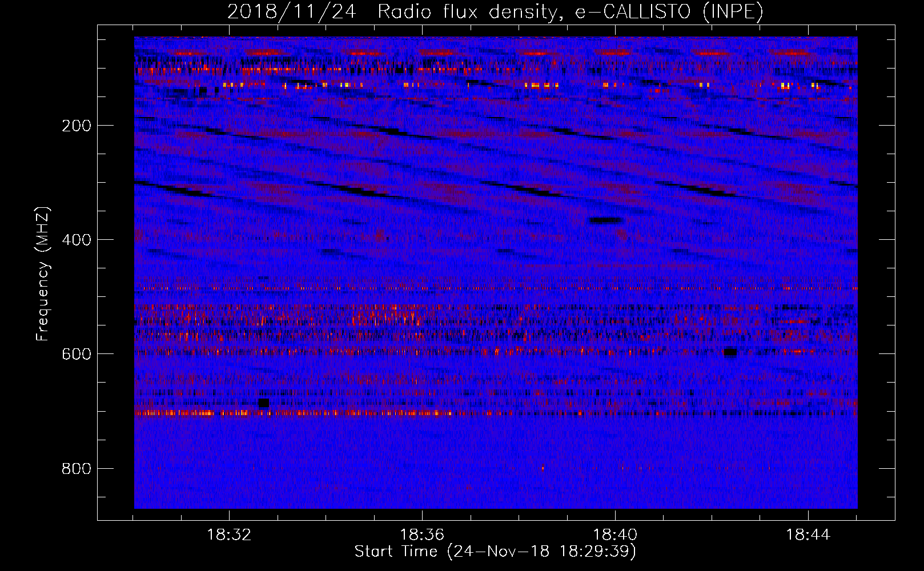Click the 'Frequency (MHZ)' y-axis label
The height and width of the screenshot is (571, 924).
43,274
